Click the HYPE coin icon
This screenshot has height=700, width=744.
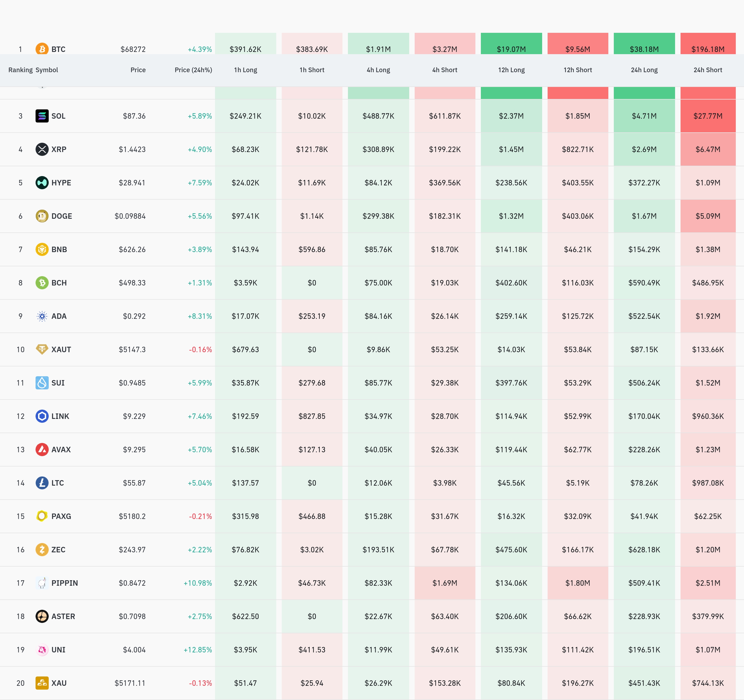coord(42,183)
